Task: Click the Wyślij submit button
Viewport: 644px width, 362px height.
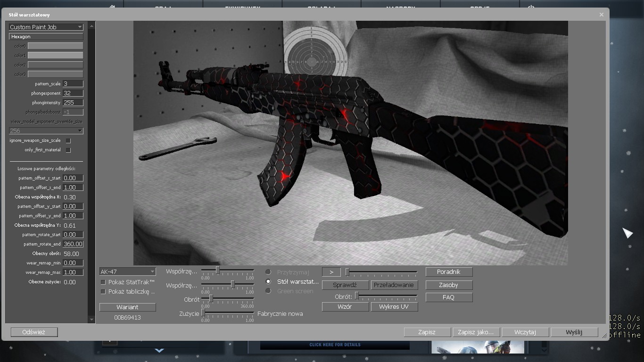Action: pos(574,332)
